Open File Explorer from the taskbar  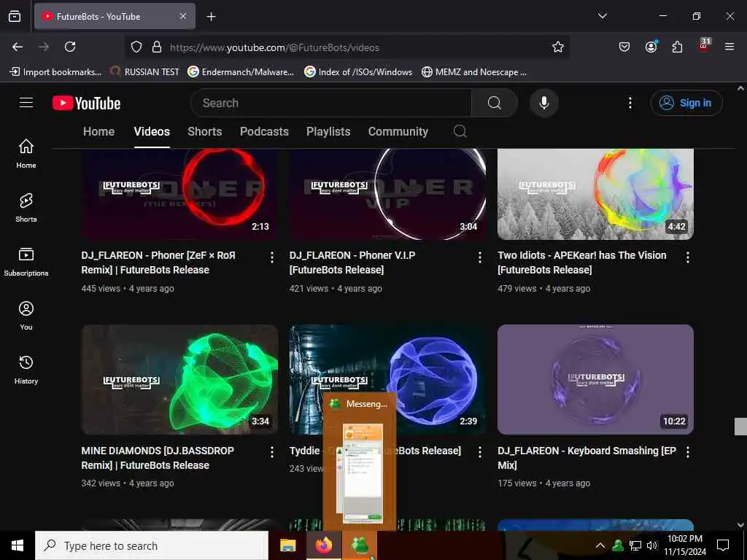tap(287, 545)
